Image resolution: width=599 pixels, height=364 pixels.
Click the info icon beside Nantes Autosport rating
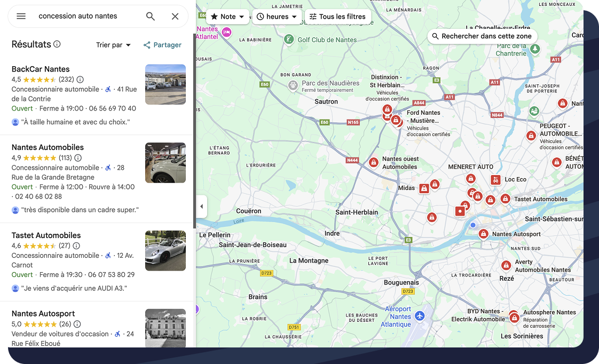click(x=77, y=324)
